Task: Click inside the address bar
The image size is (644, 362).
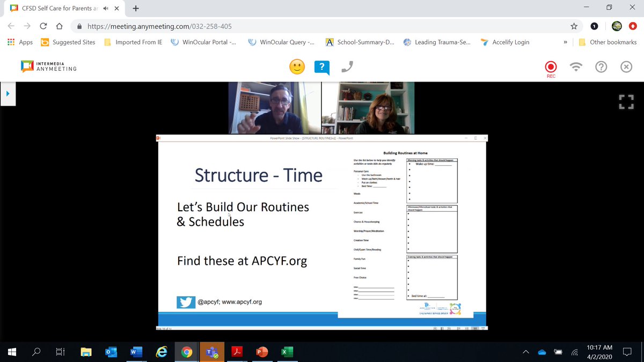Action: click(x=215, y=26)
